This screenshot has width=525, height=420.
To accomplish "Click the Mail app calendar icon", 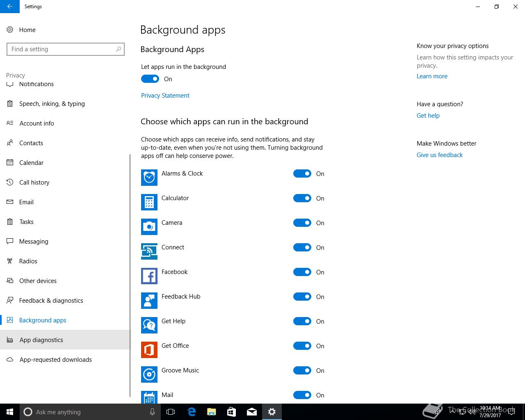I will [149, 397].
